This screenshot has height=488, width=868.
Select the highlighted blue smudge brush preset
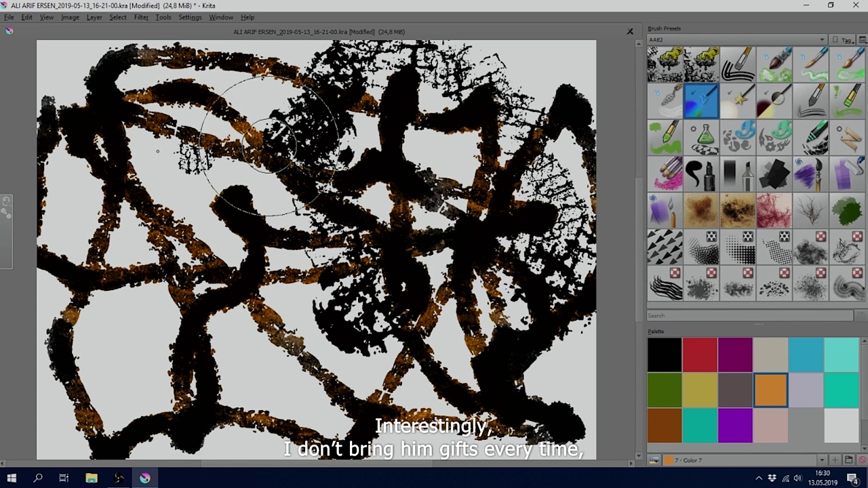tap(701, 101)
